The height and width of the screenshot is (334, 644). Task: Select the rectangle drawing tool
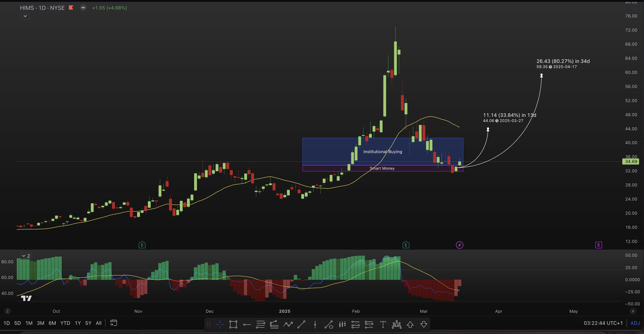233,325
